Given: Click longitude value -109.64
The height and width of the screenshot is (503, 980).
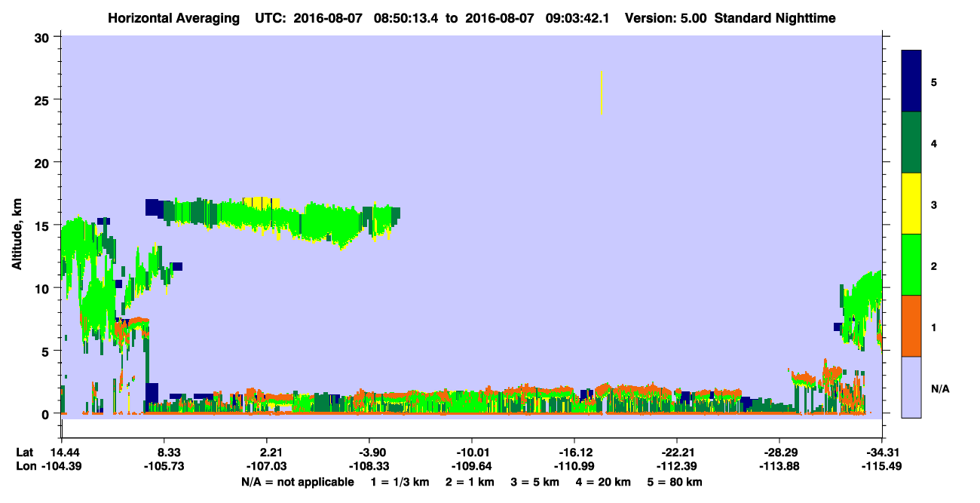Looking at the screenshot, I should point(471,467).
